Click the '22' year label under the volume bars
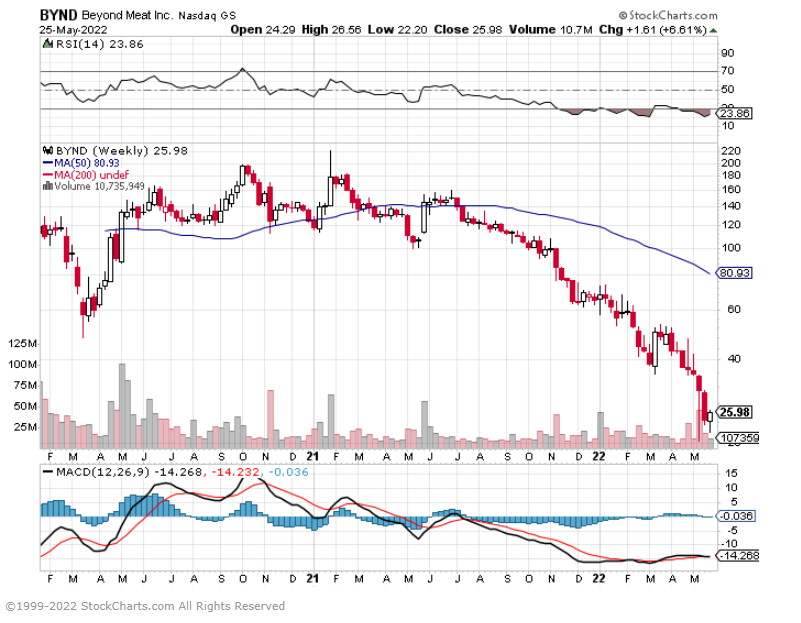Image resolution: width=801 pixels, height=623 pixels. (x=599, y=457)
